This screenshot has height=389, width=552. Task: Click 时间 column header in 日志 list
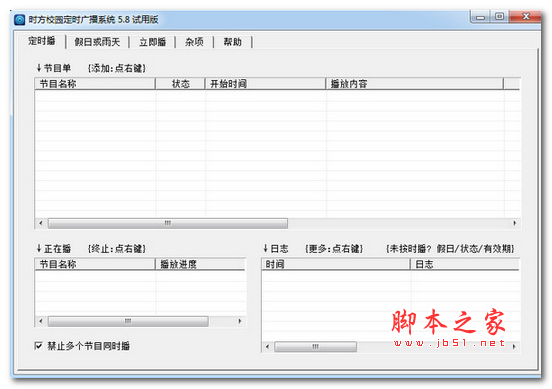tap(336, 264)
